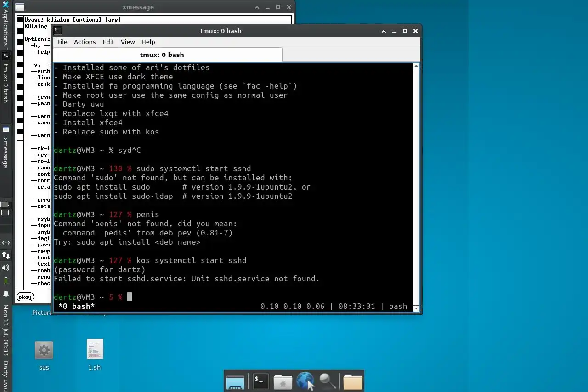Click the '- Darty uwu' line in terminal

(79, 104)
